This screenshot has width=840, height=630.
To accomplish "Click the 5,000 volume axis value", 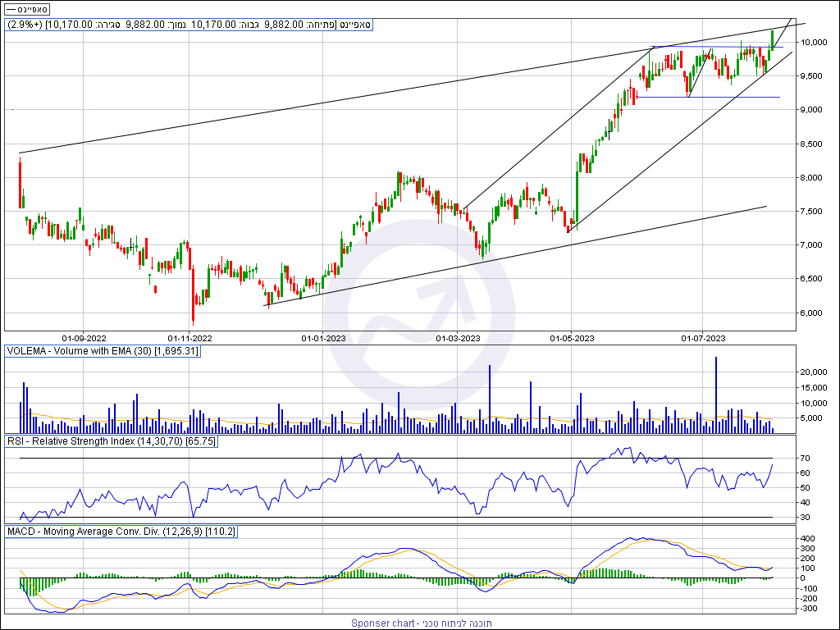I will coord(813,418).
